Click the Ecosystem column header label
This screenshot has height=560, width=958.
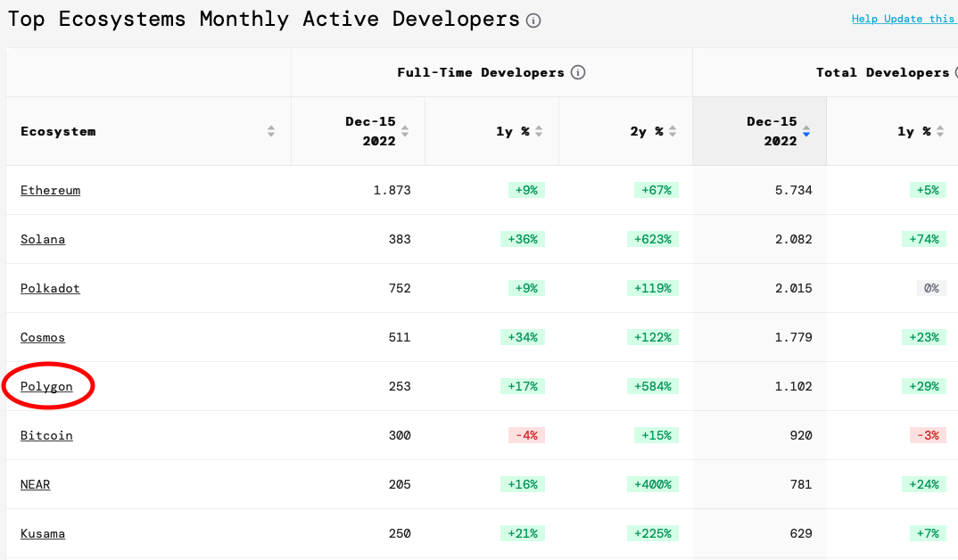coord(58,131)
